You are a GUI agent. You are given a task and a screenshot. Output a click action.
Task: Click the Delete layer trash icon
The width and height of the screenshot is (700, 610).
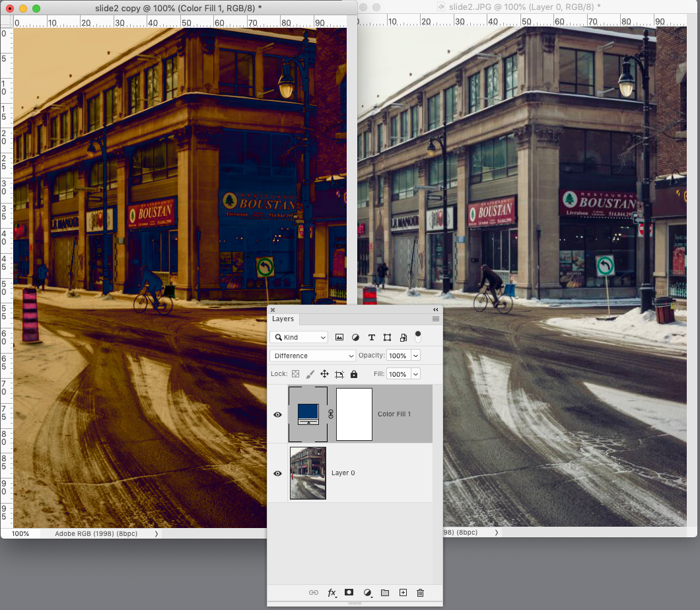coord(421,593)
